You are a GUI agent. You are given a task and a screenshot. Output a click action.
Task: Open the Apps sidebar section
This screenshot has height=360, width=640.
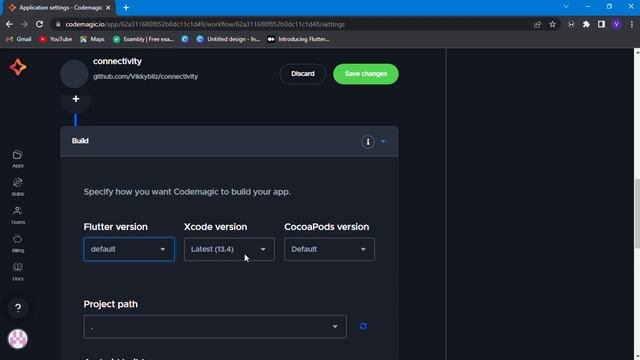[18, 159]
